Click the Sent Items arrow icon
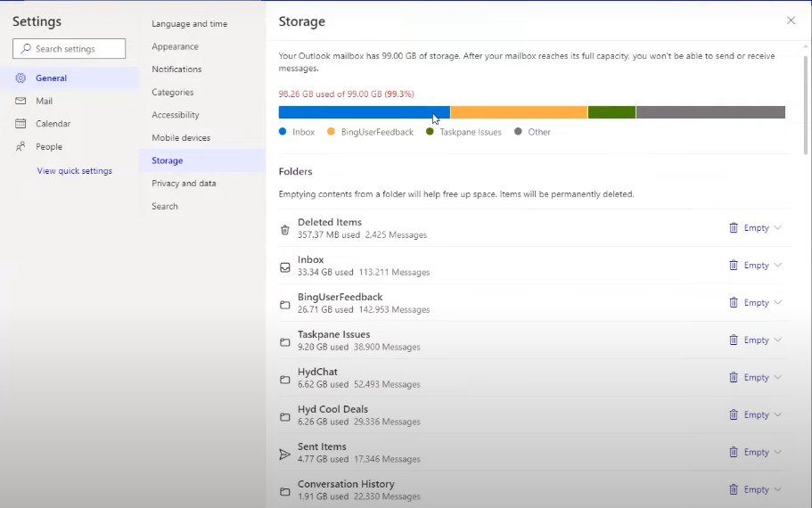This screenshot has height=508, width=812. (x=285, y=455)
